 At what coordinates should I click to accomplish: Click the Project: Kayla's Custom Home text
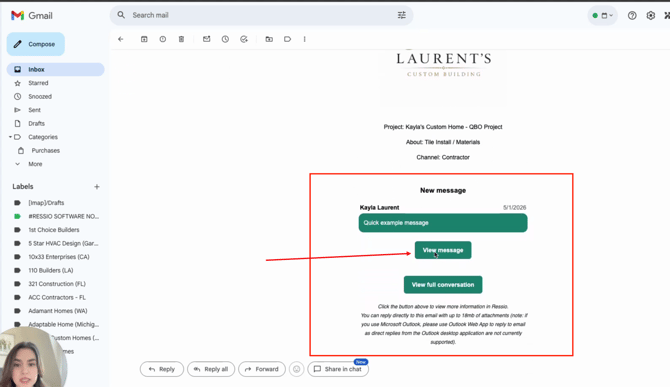443,127
